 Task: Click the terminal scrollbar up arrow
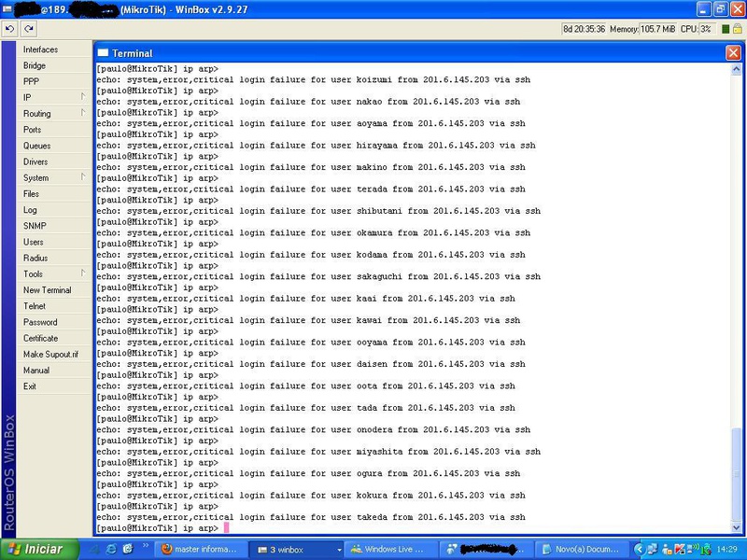point(736,69)
